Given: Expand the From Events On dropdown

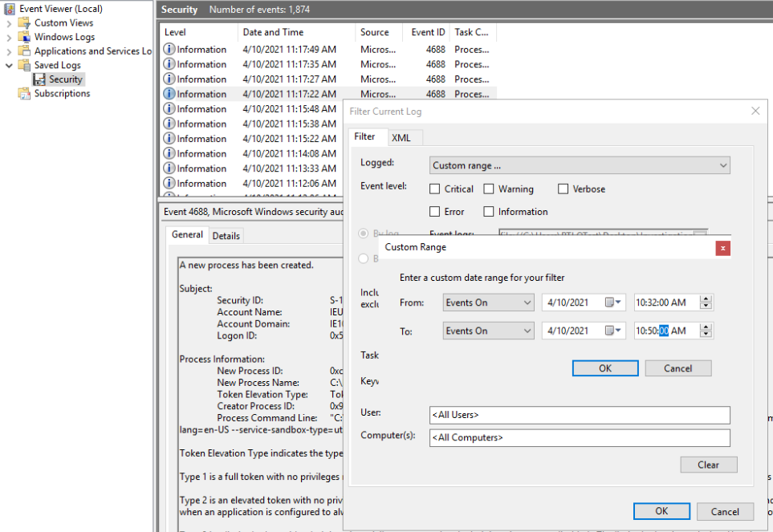Looking at the screenshot, I should [x=488, y=303].
